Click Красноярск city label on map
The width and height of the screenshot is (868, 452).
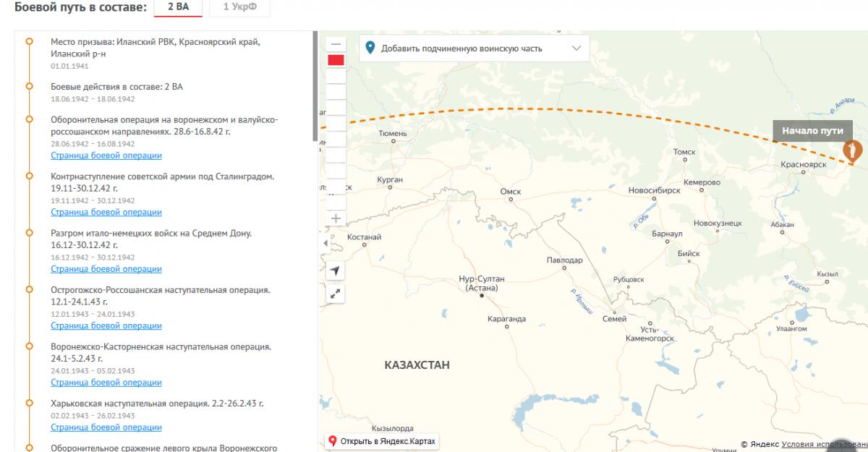pos(803,165)
